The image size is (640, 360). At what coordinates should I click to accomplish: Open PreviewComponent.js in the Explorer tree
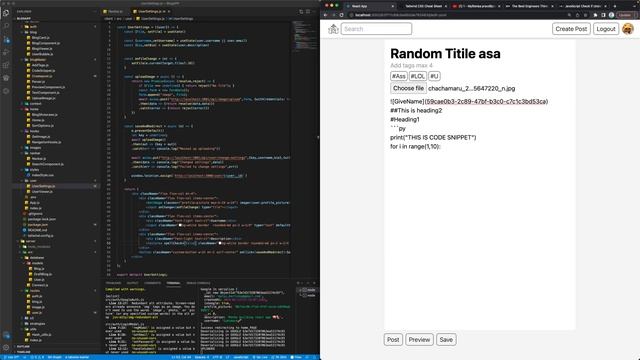click(48, 87)
